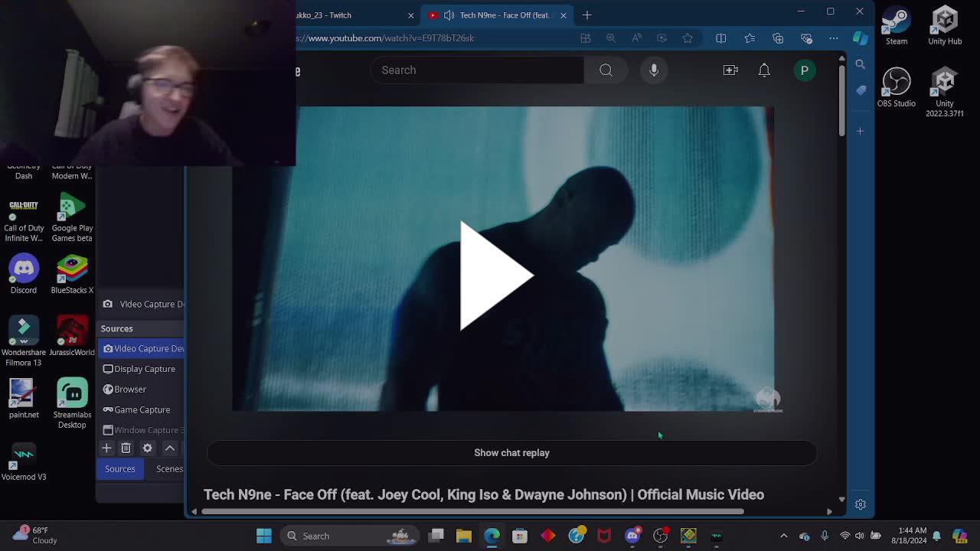Open source properties gear in OBS
This screenshot has width=980, height=551.
click(148, 448)
